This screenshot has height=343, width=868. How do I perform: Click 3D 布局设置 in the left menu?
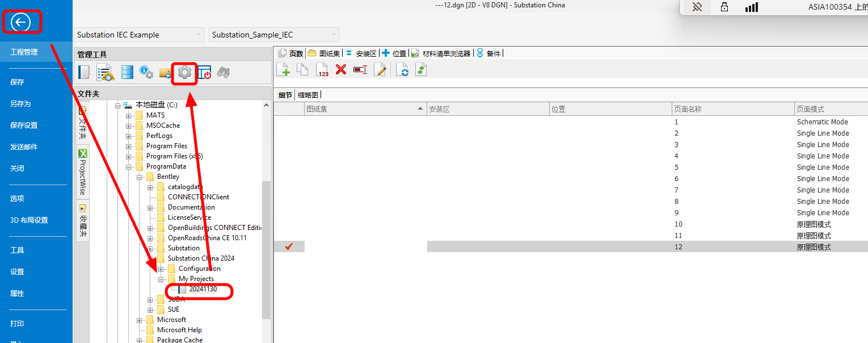point(29,220)
